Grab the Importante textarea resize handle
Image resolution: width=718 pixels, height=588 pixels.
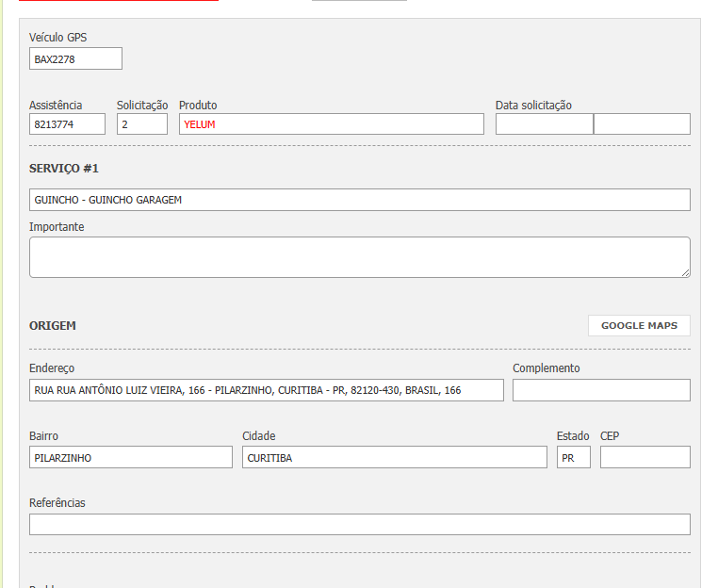pyautogui.click(x=685, y=272)
